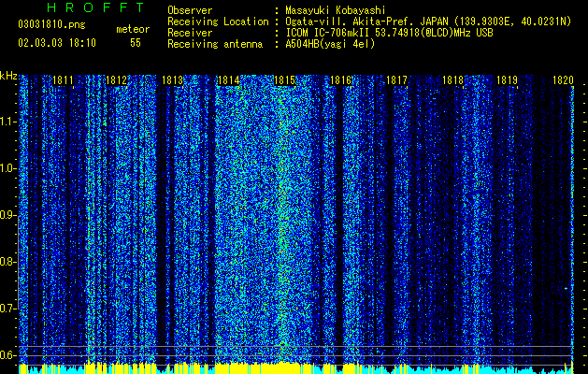The height and width of the screenshot is (374, 588).
Task: Click the 1.0 kHz axis label
Action: pyautogui.click(x=7, y=168)
